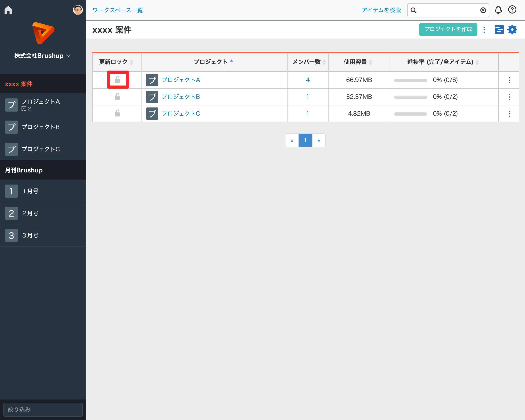Toggle update lock for プロジェクトA
This screenshot has width=525, height=420.
(117, 80)
